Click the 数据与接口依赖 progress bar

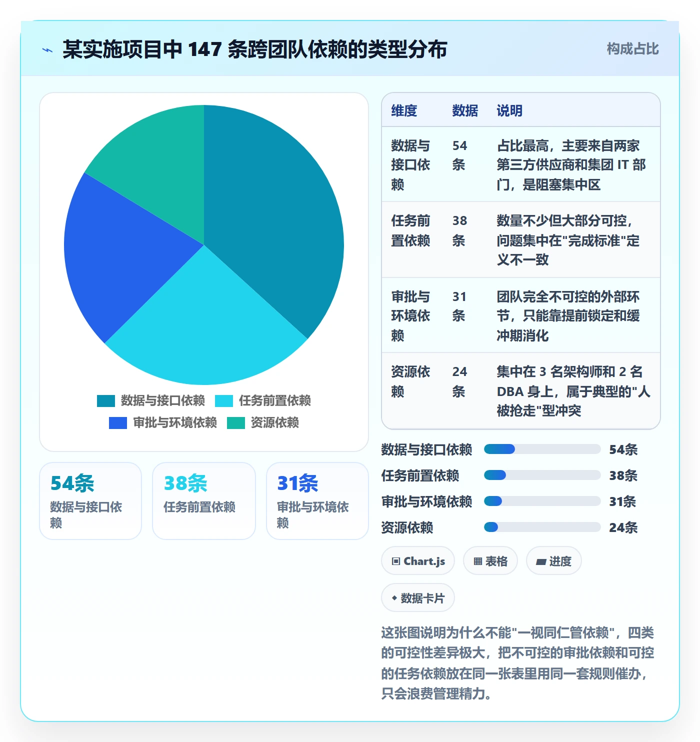click(542, 449)
